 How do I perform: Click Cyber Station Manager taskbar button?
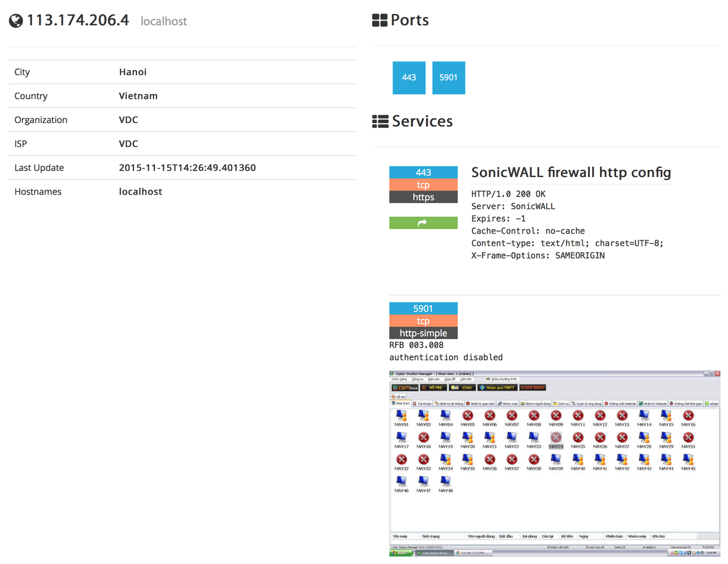[x=434, y=553]
